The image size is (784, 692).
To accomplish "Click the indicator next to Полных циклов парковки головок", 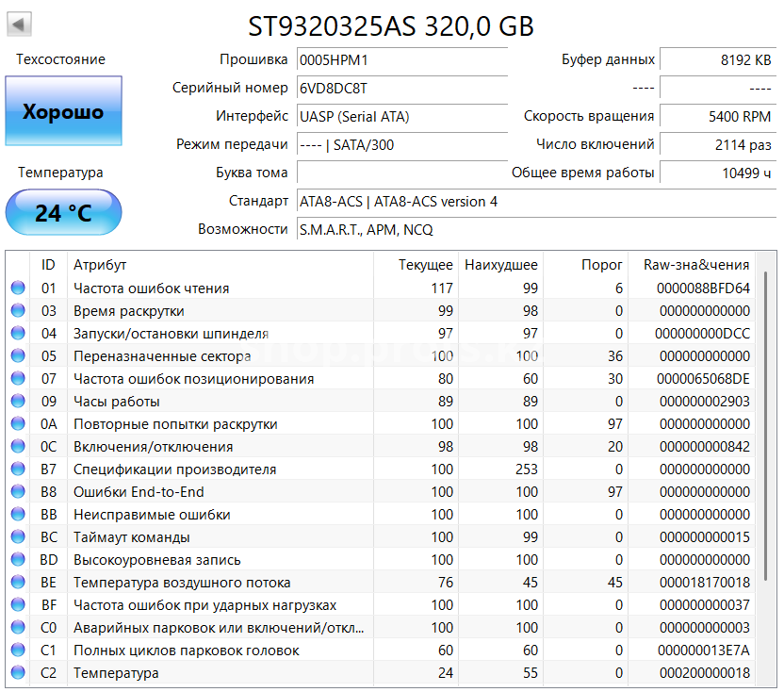I will [16, 651].
